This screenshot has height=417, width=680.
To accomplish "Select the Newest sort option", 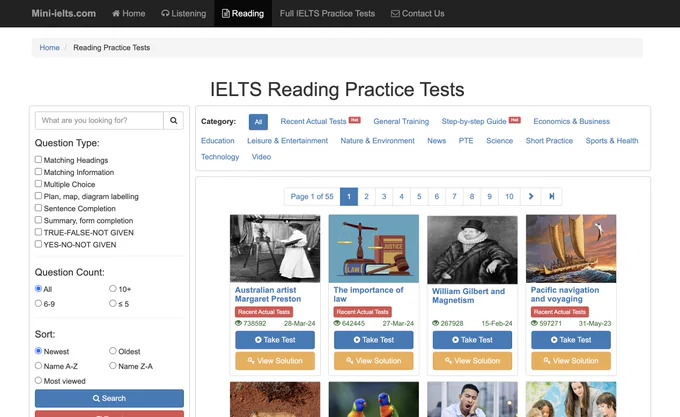I will click(x=38, y=351).
